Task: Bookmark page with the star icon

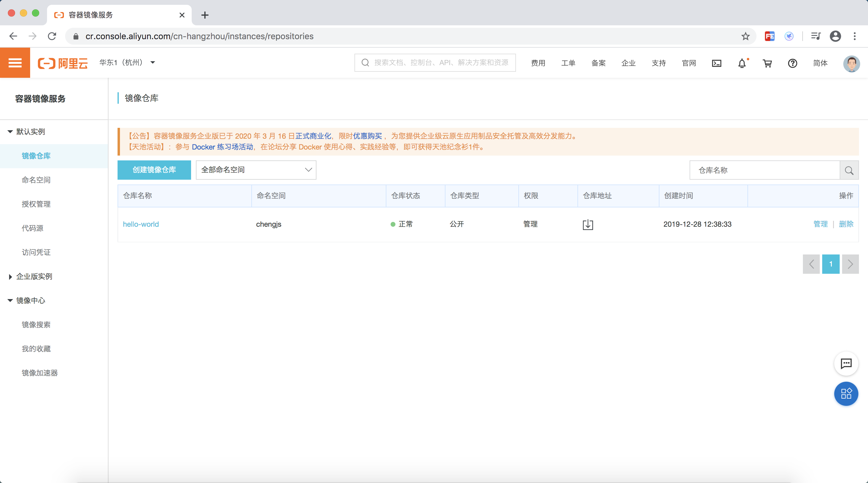Action: tap(745, 36)
